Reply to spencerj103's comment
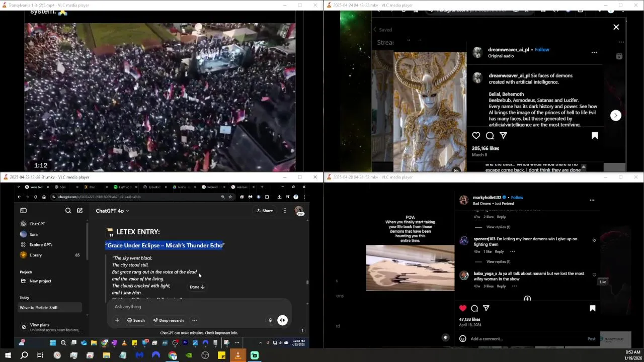644x362 pixels. (x=499, y=251)
